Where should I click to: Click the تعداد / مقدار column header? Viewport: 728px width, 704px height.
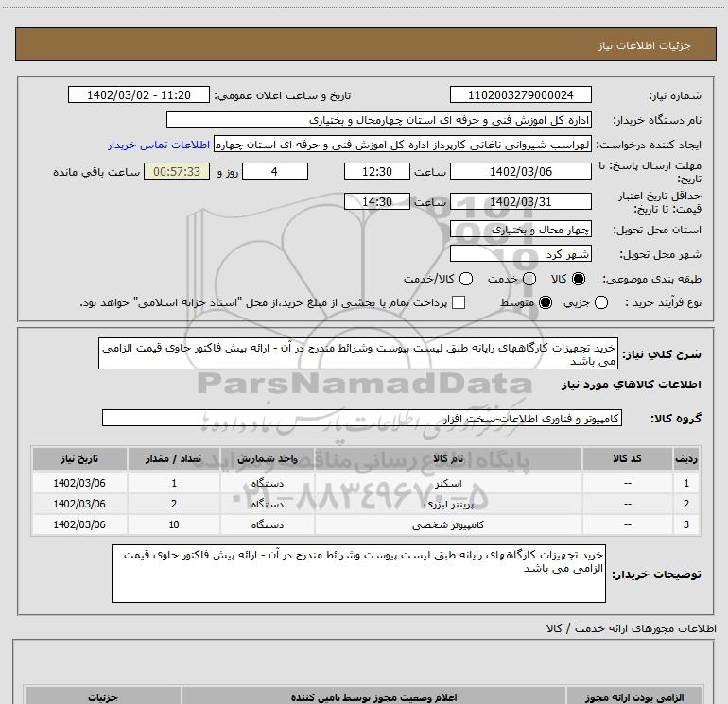coord(174,458)
